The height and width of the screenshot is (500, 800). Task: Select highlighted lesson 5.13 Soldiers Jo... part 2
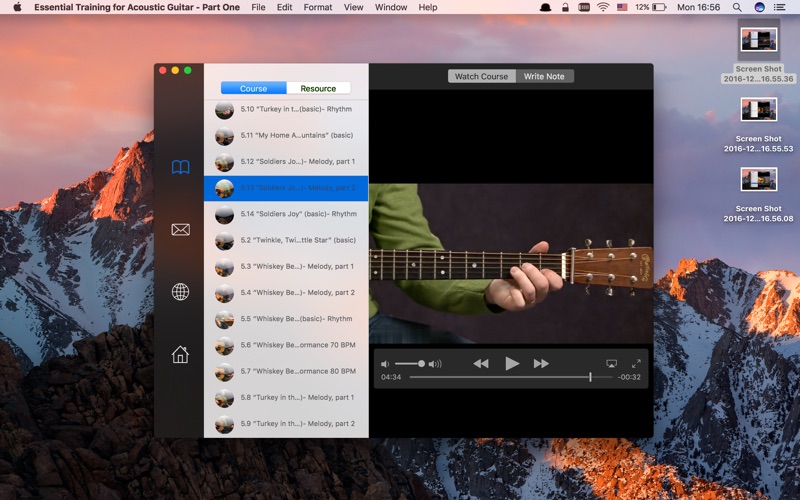[286, 188]
